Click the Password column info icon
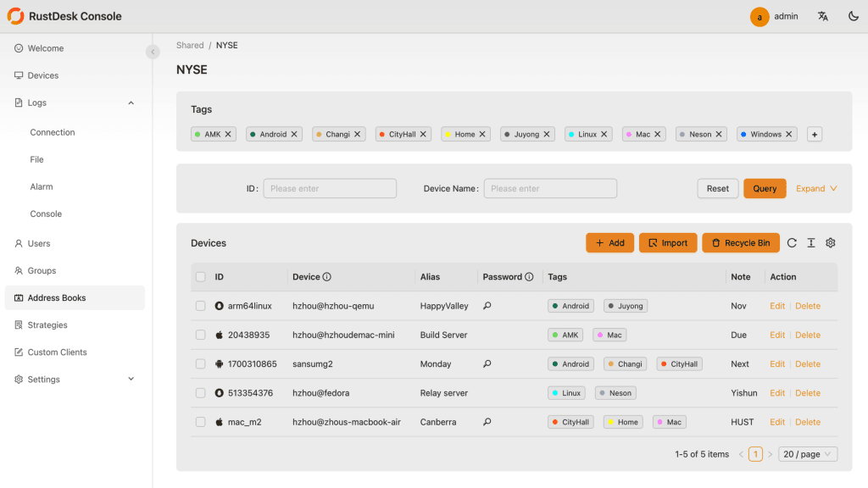Viewport: 868px width, 488px height. pyautogui.click(x=529, y=277)
